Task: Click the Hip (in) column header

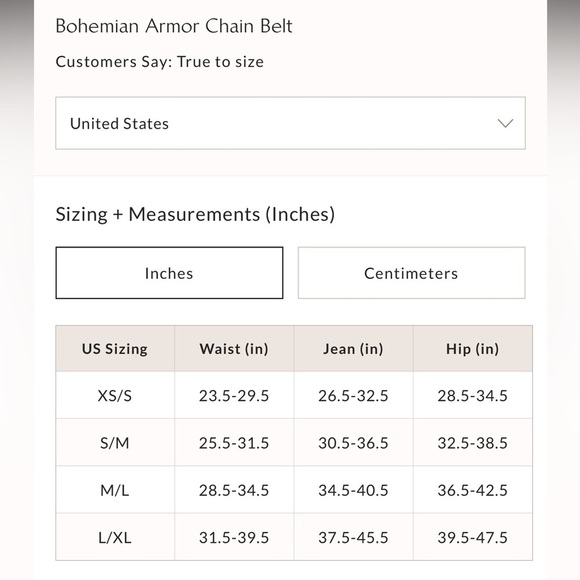Action: tap(473, 348)
